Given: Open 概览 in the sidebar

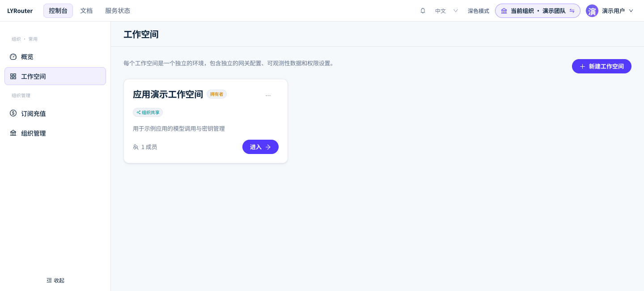Looking at the screenshot, I should click(x=55, y=57).
